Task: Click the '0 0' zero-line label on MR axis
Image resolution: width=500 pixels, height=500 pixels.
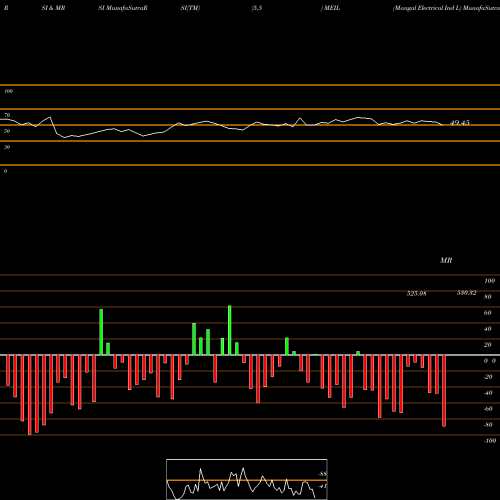Action: click(x=490, y=361)
